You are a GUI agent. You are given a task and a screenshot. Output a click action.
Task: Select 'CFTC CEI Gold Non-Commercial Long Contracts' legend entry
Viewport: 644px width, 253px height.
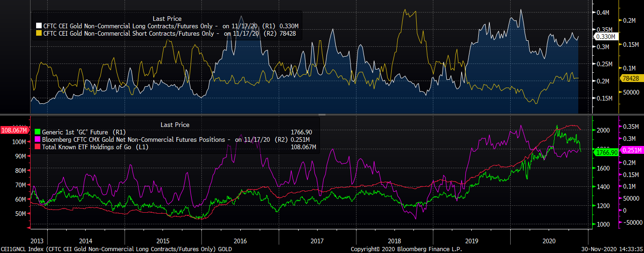pyautogui.click(x=167, y=26)
